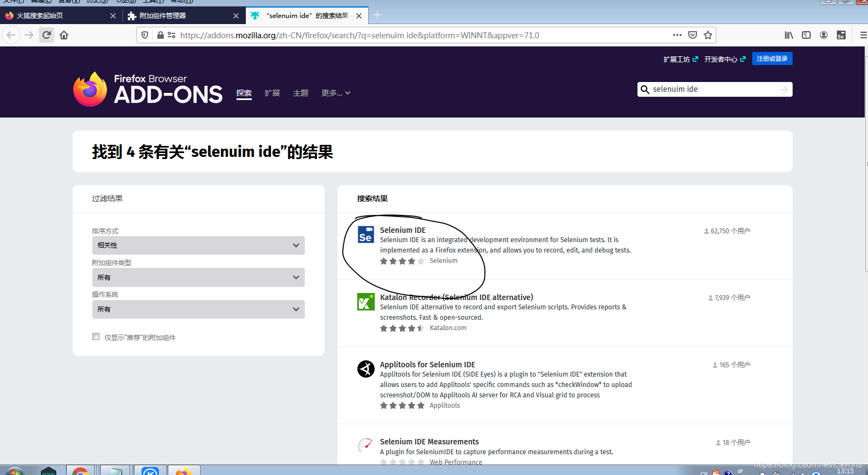
Task: Open Selenium IDE toolbar extension icon
Action: point(841,35)
